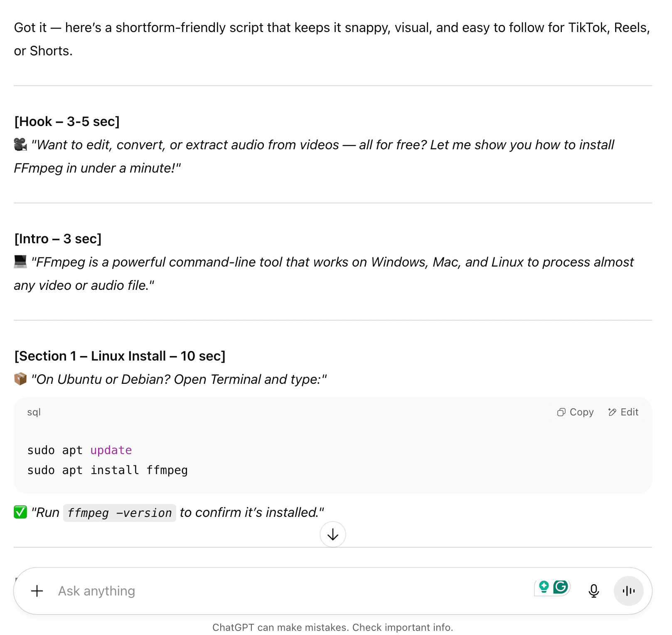Click the [Hook – 3-5 sec] heading

point(67,121)
